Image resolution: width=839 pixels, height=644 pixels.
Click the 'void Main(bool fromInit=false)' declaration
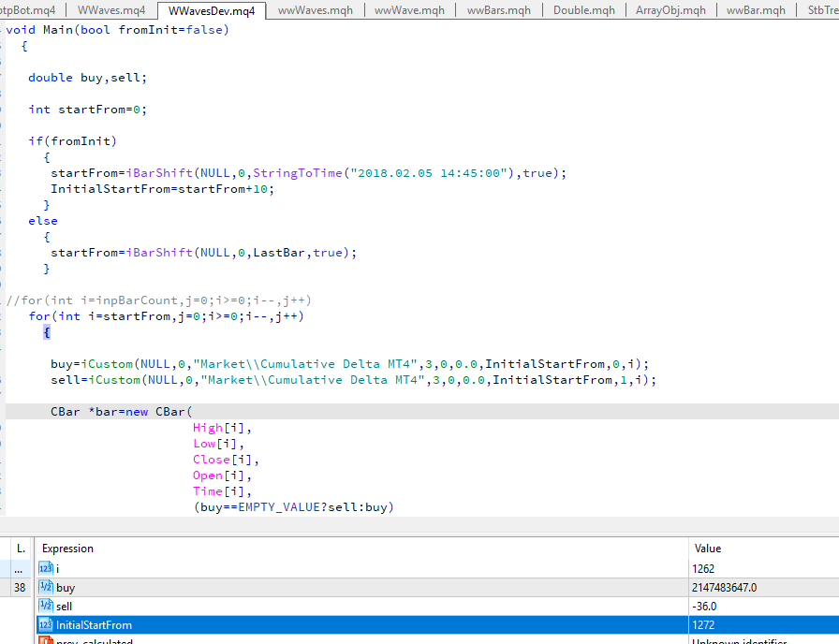click(x=117, y=30)
